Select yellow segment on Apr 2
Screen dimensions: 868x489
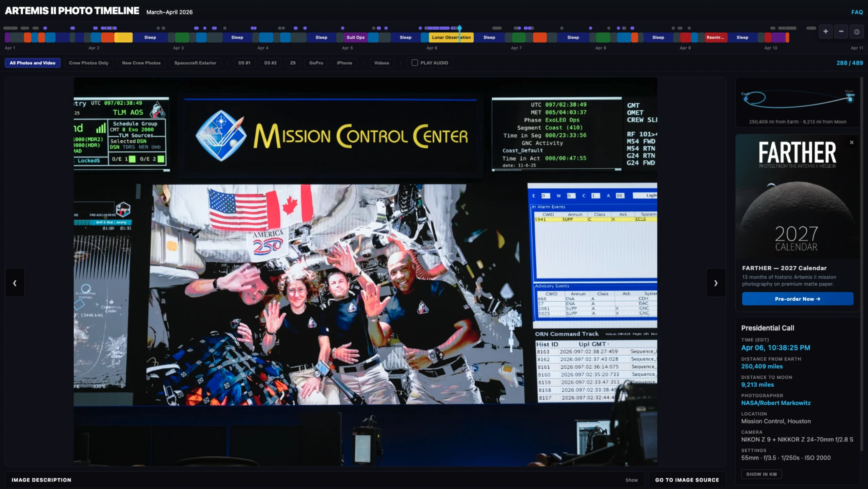(123, 37)
